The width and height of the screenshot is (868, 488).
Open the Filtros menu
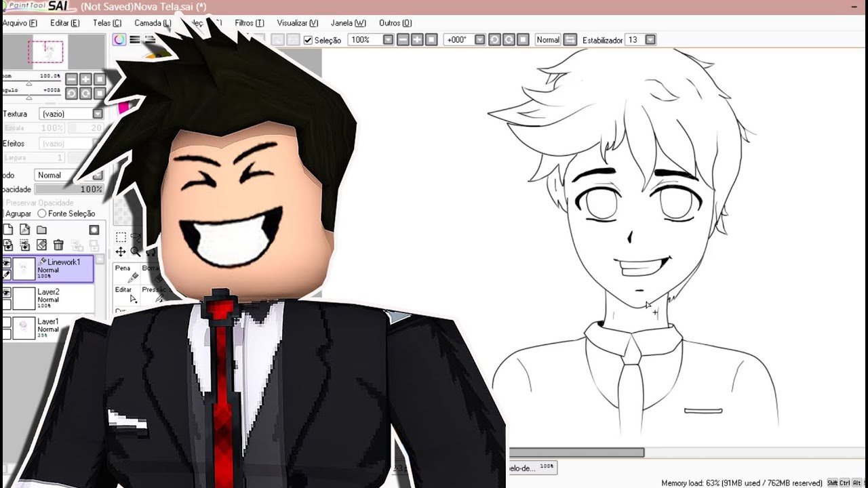[250, 23]
